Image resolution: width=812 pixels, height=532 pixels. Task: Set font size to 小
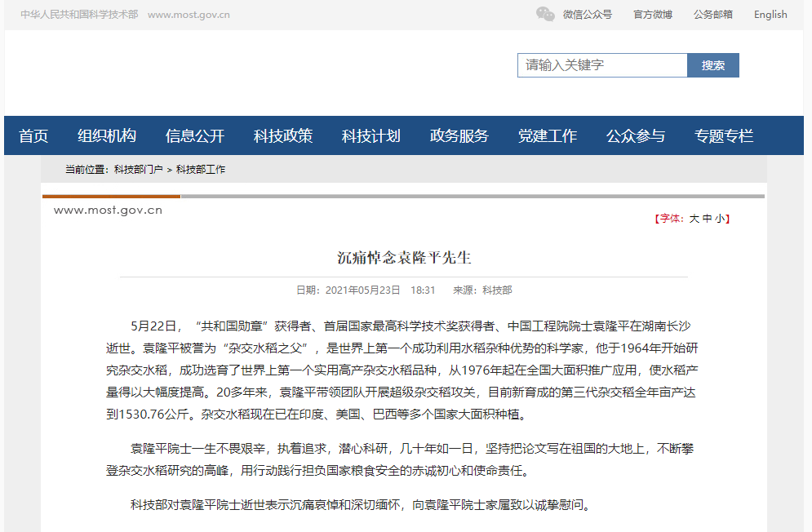click(720, 219)
